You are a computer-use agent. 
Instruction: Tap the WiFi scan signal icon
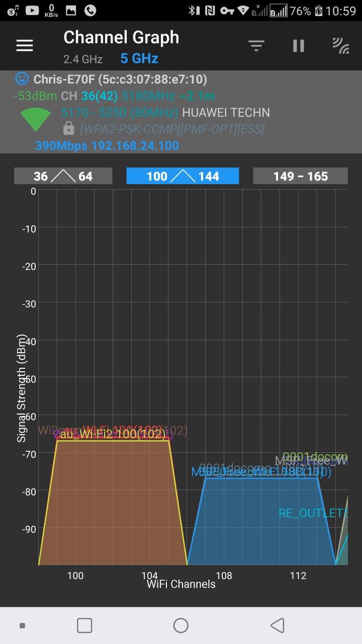point(341,46)
